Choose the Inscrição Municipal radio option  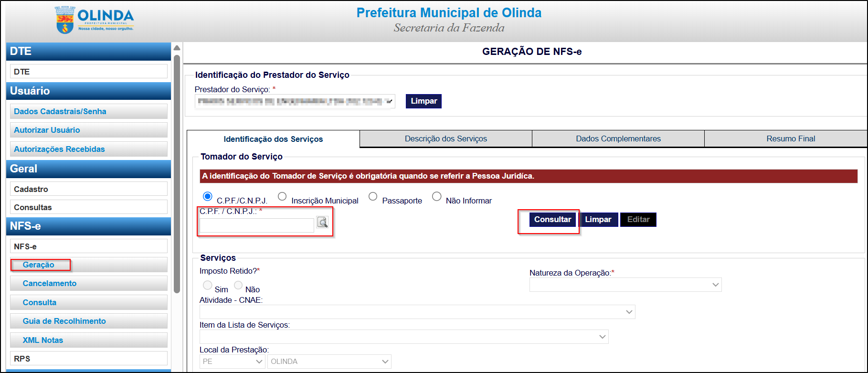pos(282,197)
